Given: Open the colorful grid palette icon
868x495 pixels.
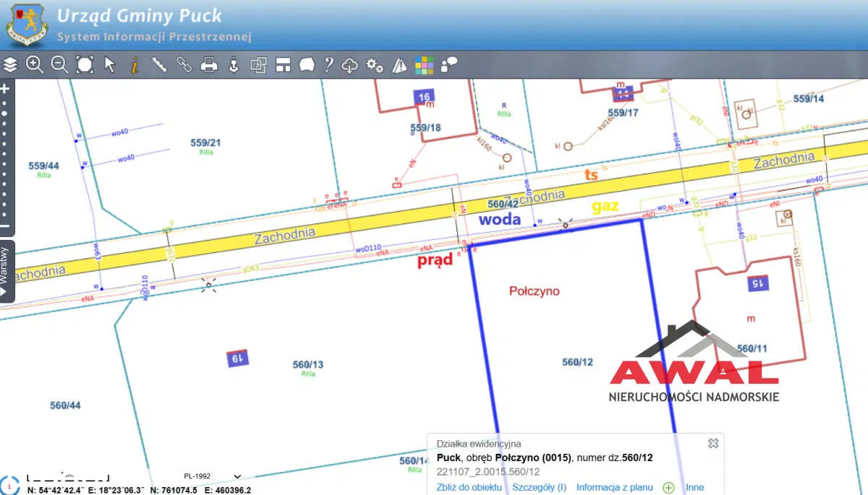Looking at the screenshot, I should [x=424, y=65].
